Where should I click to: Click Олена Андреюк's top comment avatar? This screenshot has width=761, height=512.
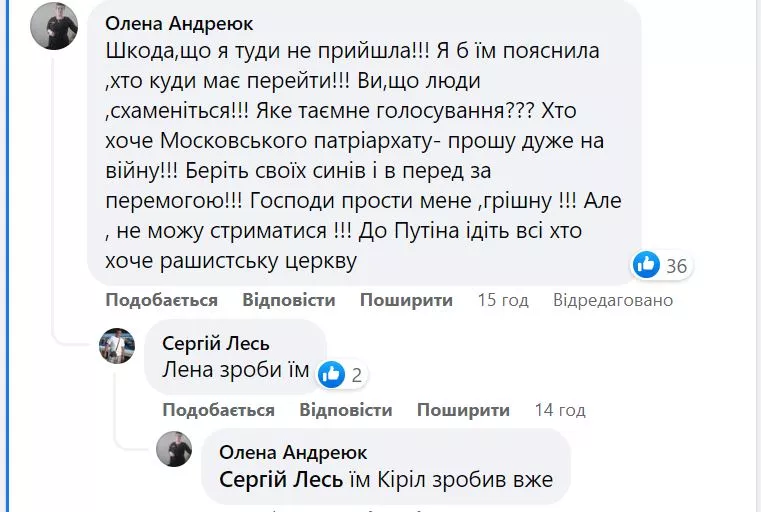click(x=54, y=25)
